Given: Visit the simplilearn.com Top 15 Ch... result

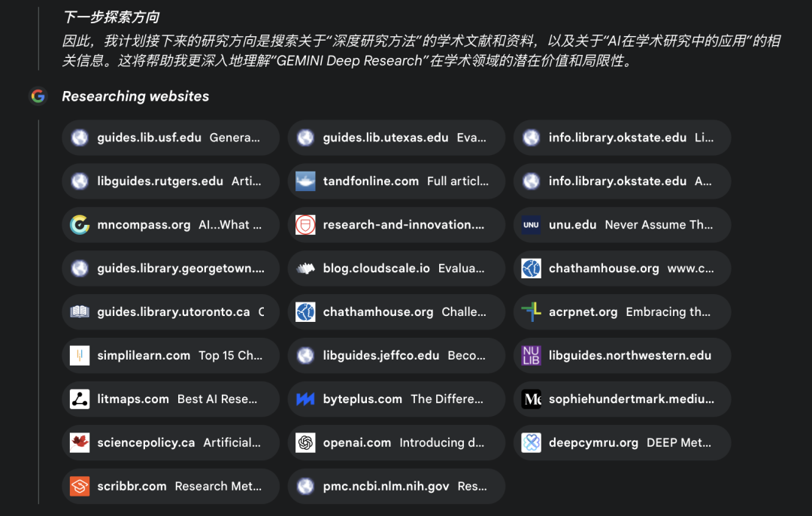Looking at the screenshot, I should [x=171, y=355].
